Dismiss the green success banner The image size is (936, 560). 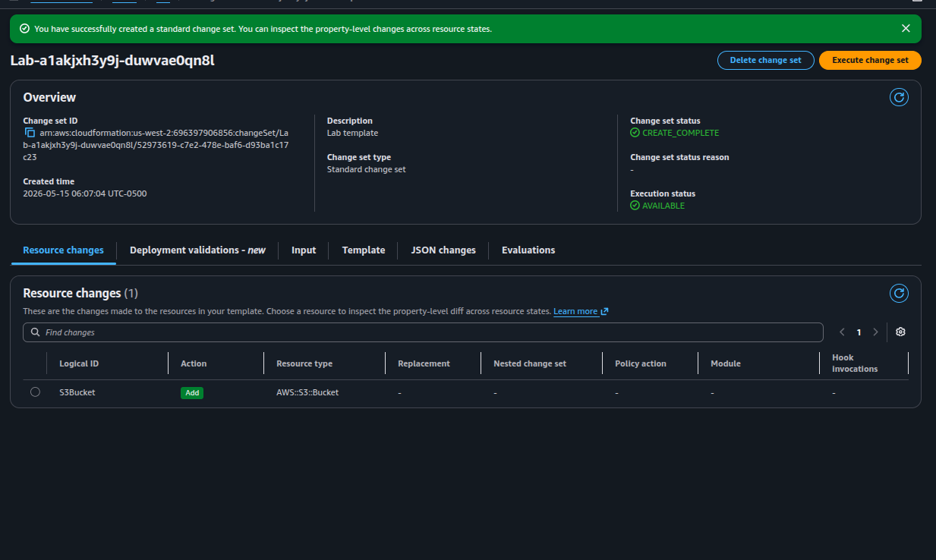pos(906,29)
